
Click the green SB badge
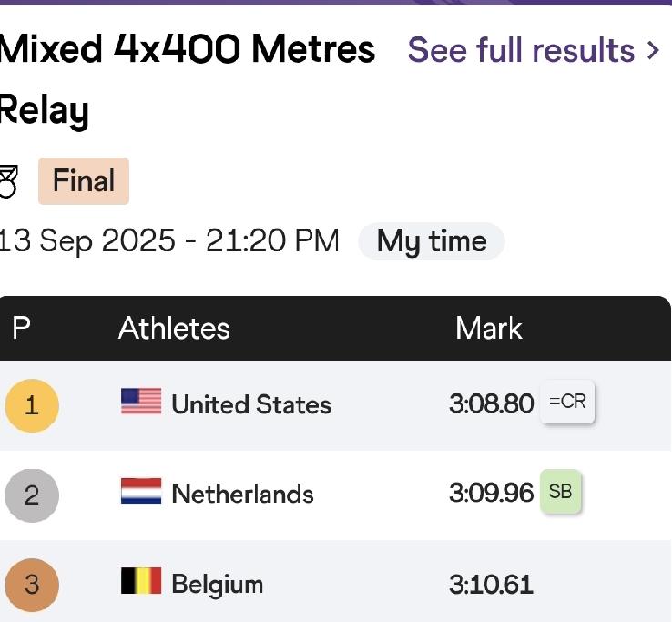pyautogui.click(x=560, y=491)
